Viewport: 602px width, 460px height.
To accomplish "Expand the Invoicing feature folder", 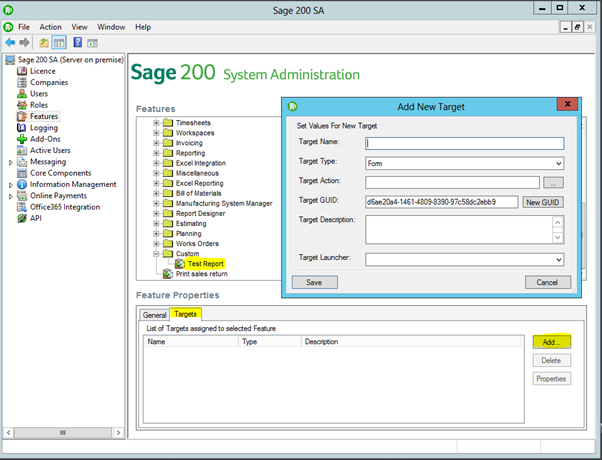I will [156, 143].
